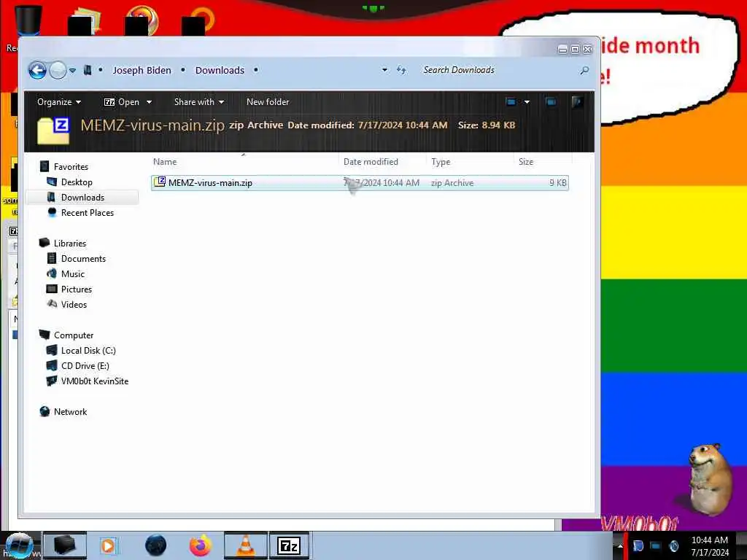Click the 9 KB size cell
The height and width of the screenshot is (560, 747).
pos(558,183)
